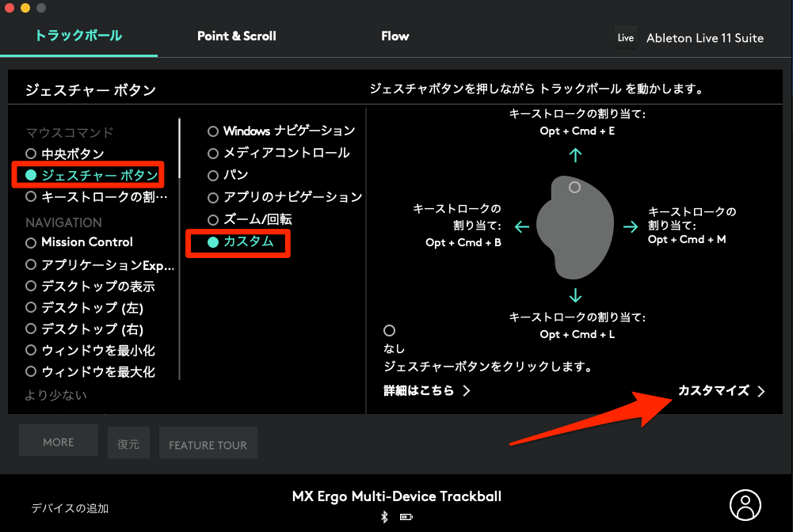Switch to the Point & Scroll tab
The width and height of the screenshot is (793, 532).
pyautogui.click(x=237, y=36)
